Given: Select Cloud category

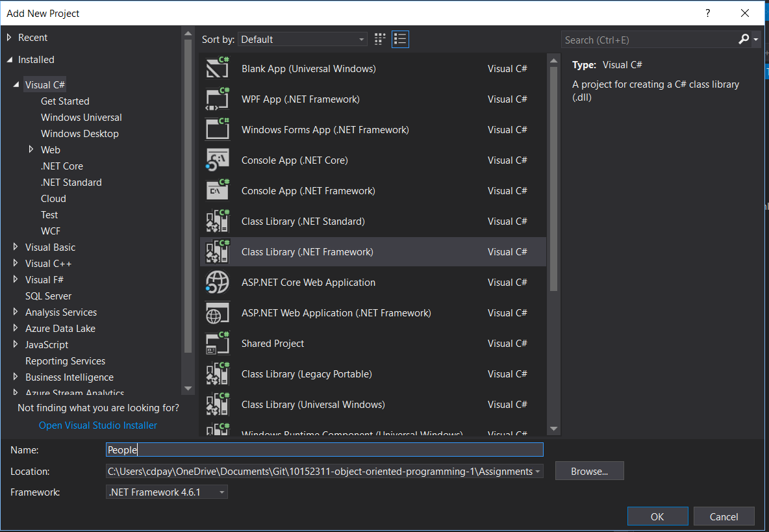Looking at the screenshot, I should point(53,199).
